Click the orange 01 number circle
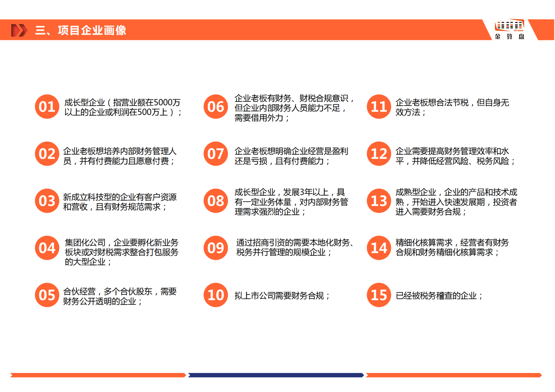The height and width of the screenshot is (392, 555). point(47,106)
